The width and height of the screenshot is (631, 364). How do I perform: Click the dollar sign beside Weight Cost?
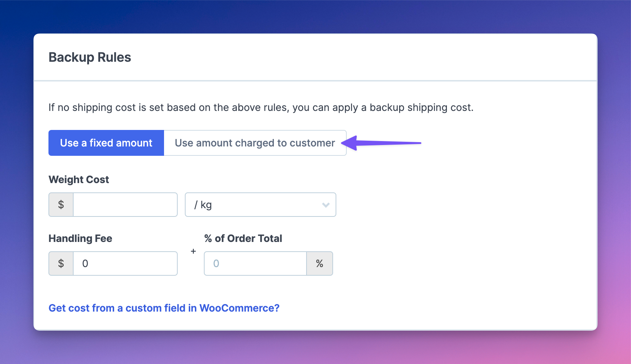(61, 205)
